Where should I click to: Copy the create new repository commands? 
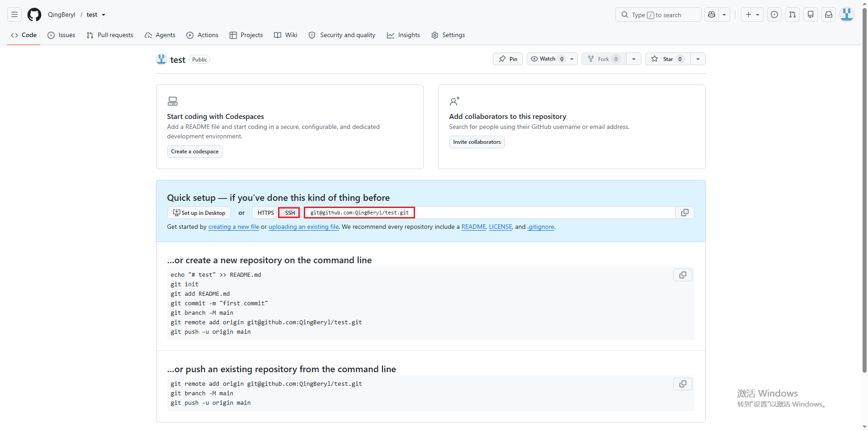tap(683, 275)
